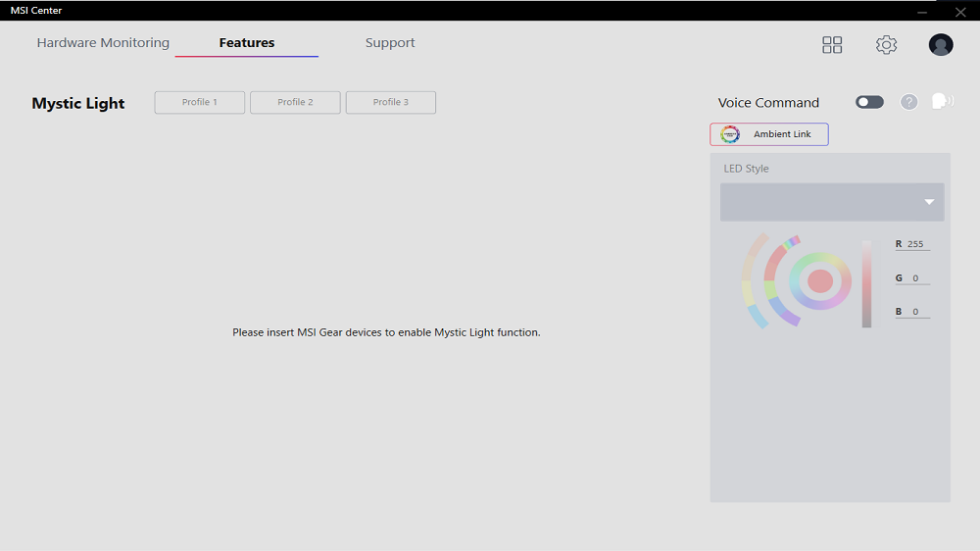Click the voice speaking head icon
Image resolution: width=980 pixels, height=551 pixels.
(943, 101)
